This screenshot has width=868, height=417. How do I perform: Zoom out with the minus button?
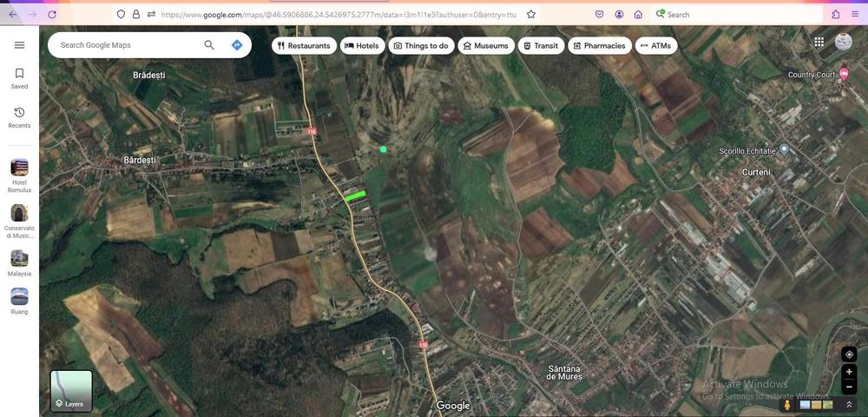[x=849, y=387]
